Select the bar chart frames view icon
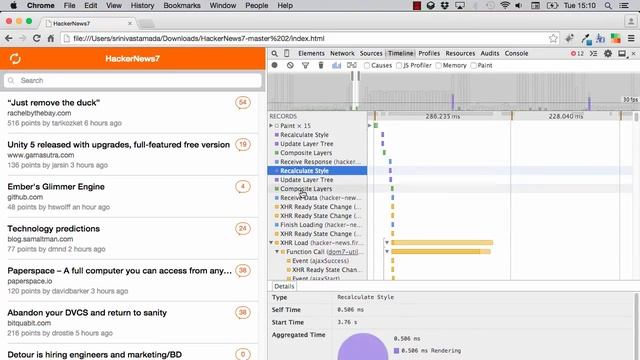The height and width of the screenshot is (360, 640). click(336, 65)
